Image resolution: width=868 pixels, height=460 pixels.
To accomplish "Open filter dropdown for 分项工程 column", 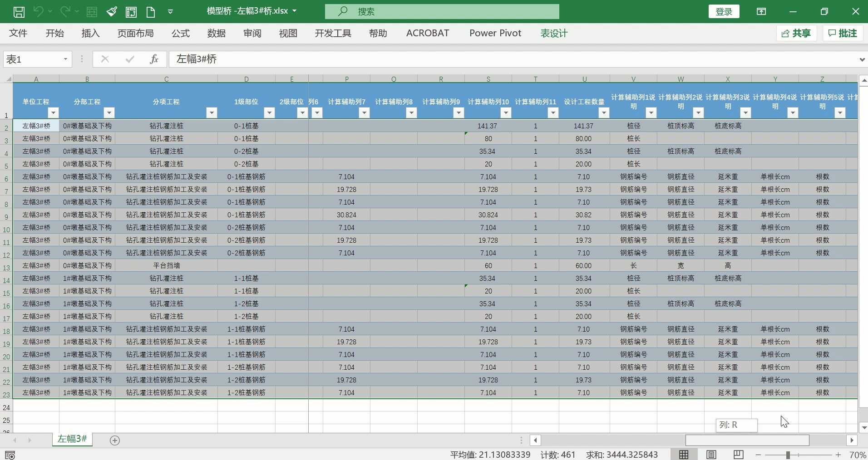I will point(212,113).
